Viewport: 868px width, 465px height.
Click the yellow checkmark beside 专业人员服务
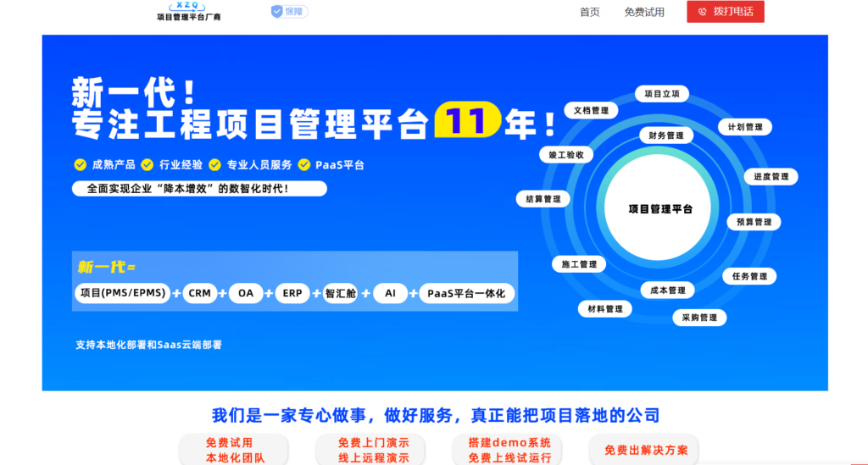[214, 165]
